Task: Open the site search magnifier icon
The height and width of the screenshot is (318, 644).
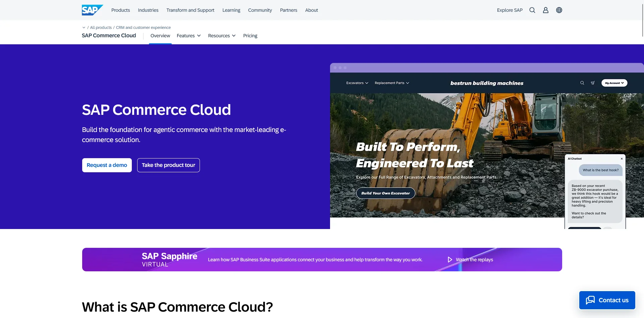Action: point(532,10)
